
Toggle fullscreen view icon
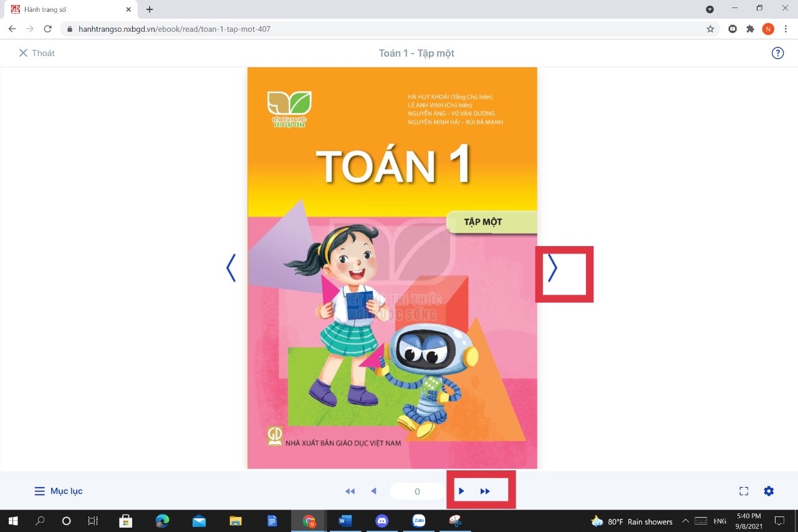point(744,491)
